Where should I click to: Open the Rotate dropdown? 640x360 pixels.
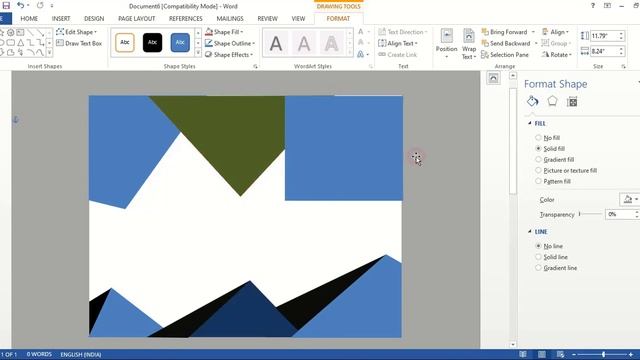[x=557, y=55]
